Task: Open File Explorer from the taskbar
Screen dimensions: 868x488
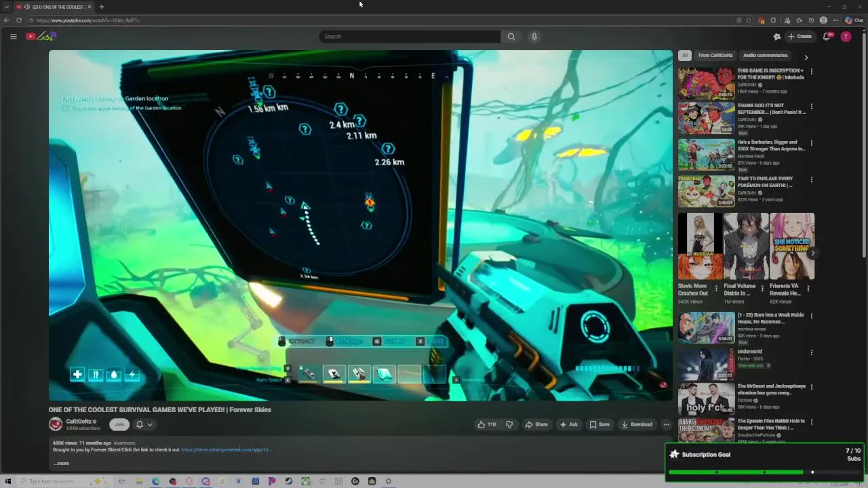Action: 139,481
